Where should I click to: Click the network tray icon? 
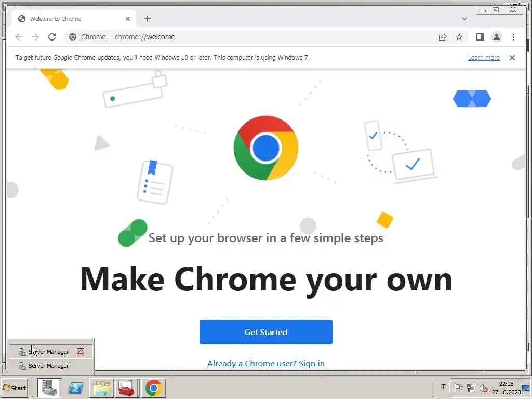(x=471, y=388)
